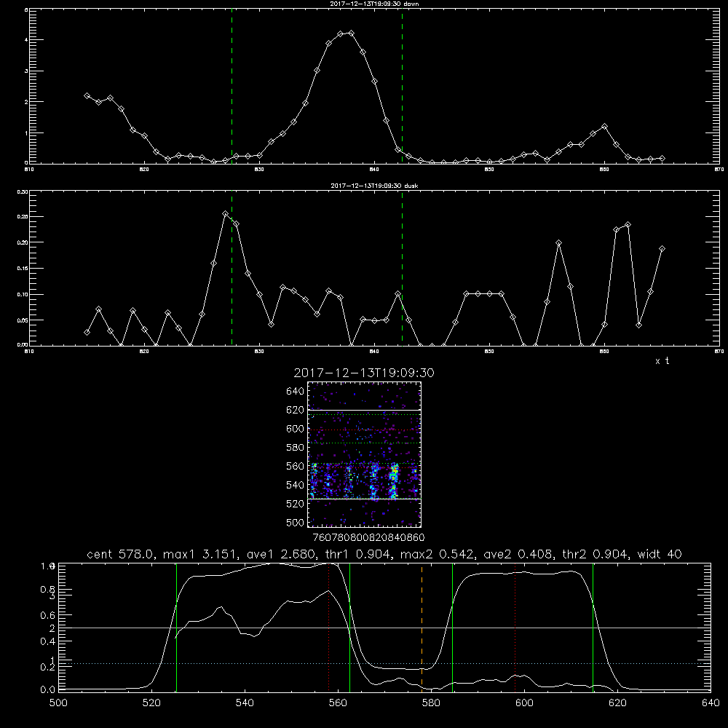Click the '640' label on bottom plot x-axis

(x=711, y=703)
